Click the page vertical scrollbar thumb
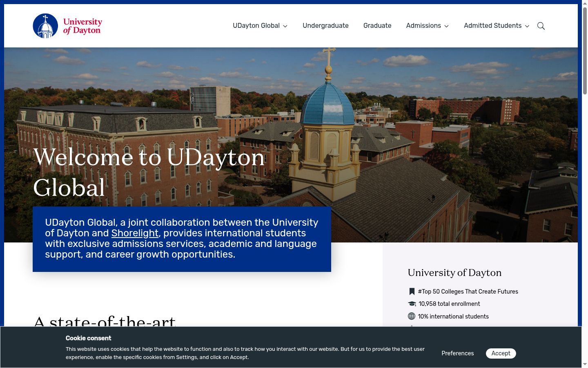 (x=585, y=51)
